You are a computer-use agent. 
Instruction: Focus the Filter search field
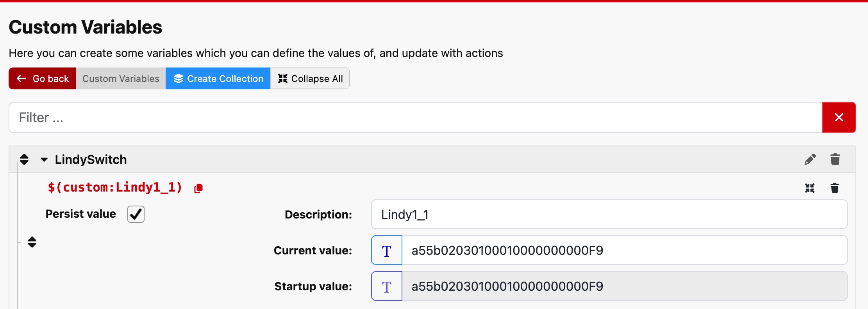415,117
